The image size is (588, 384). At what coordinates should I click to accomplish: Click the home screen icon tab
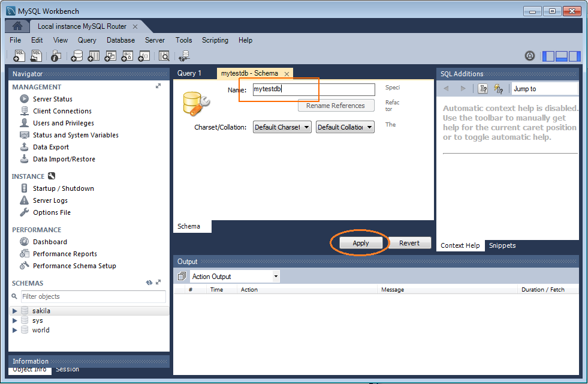point(17,26)
